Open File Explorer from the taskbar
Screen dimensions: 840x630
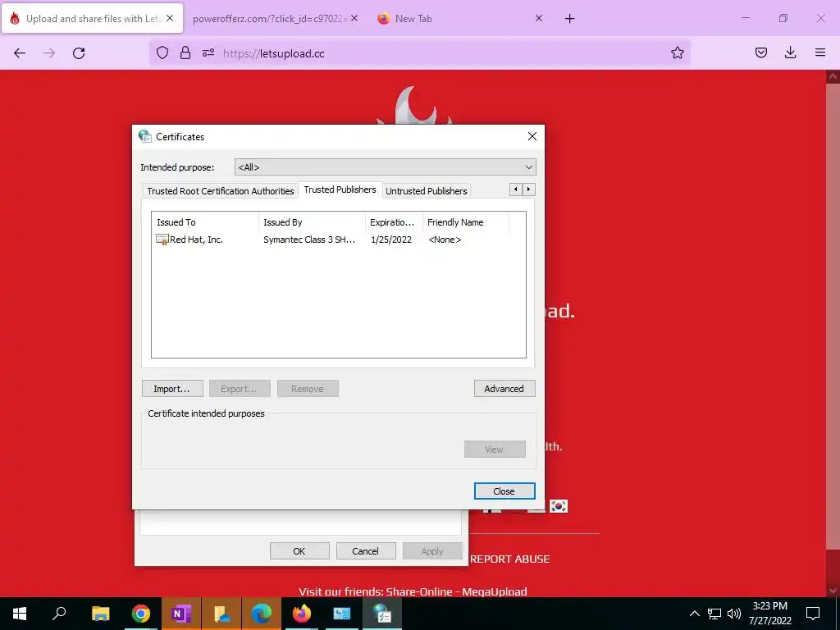(x=100, y=614)
